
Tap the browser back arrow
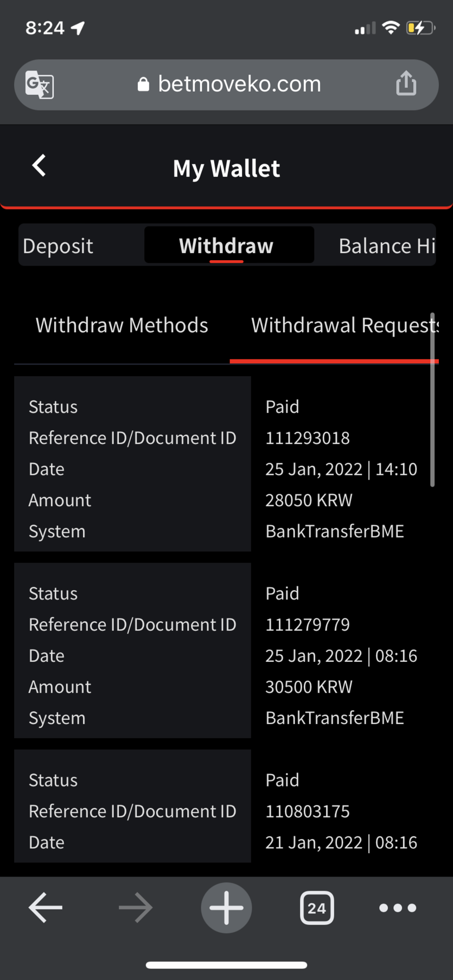coord(46,907)
